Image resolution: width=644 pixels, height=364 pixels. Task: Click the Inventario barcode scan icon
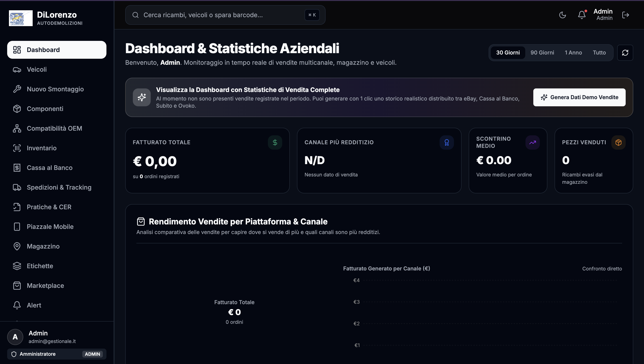point(17,148)
